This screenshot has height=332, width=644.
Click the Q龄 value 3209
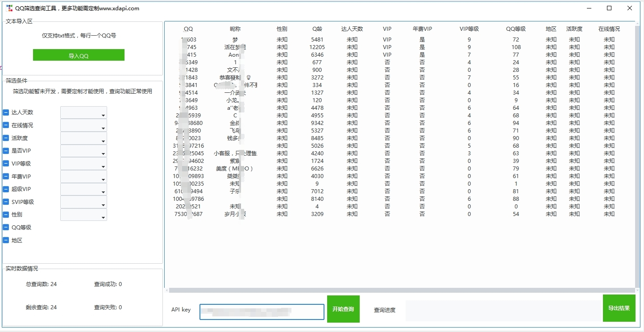317,214
